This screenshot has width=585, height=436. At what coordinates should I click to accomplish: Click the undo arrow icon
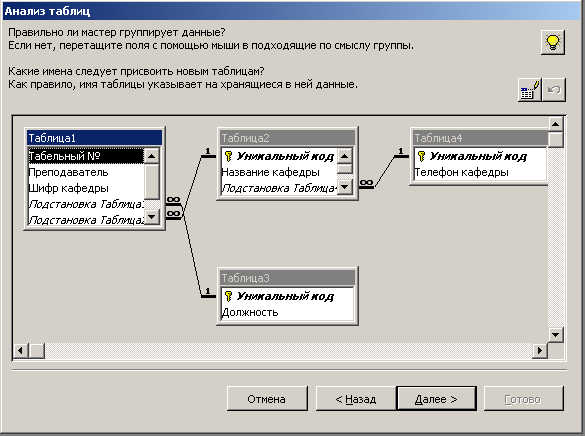click(554, 90)
